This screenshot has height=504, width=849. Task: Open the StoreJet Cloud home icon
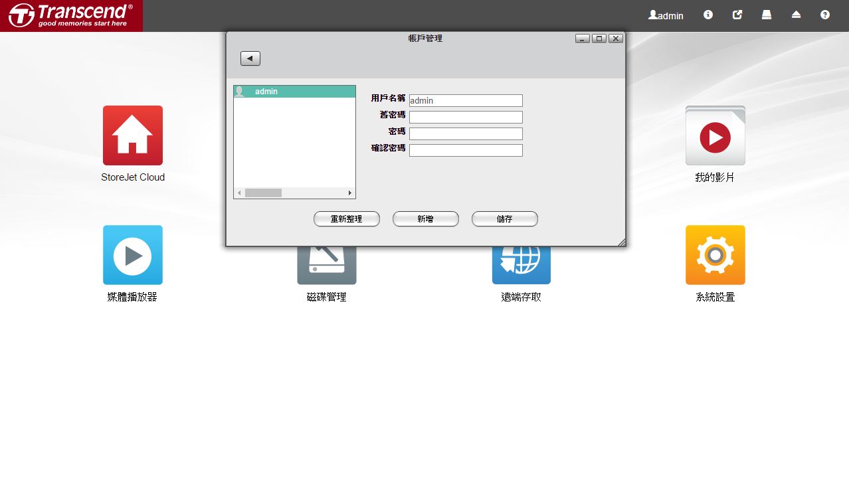133,135
